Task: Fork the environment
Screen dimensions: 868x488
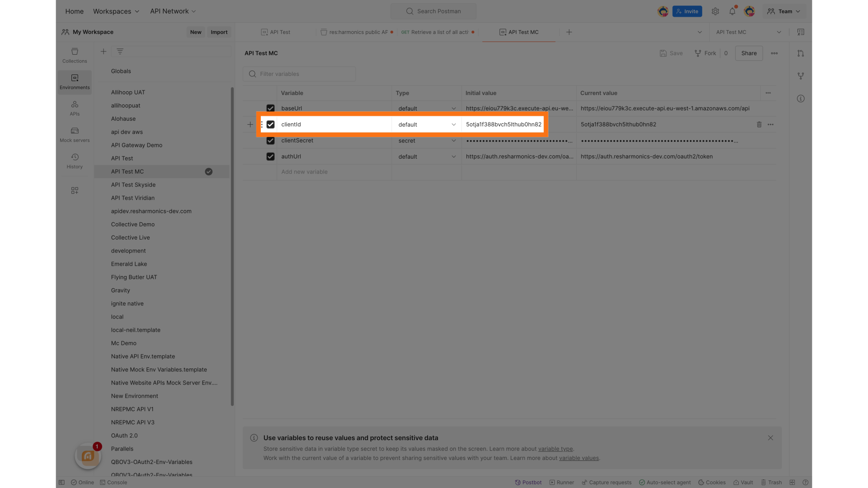Action: 705,53
